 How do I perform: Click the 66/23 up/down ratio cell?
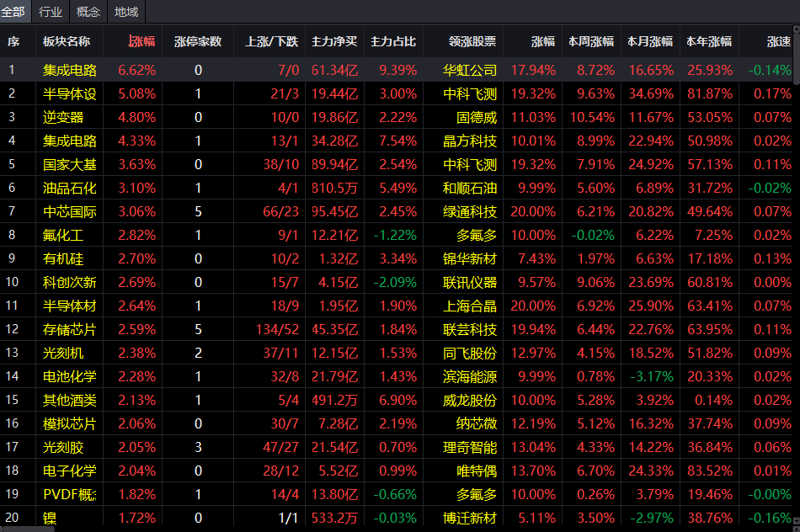280,211
